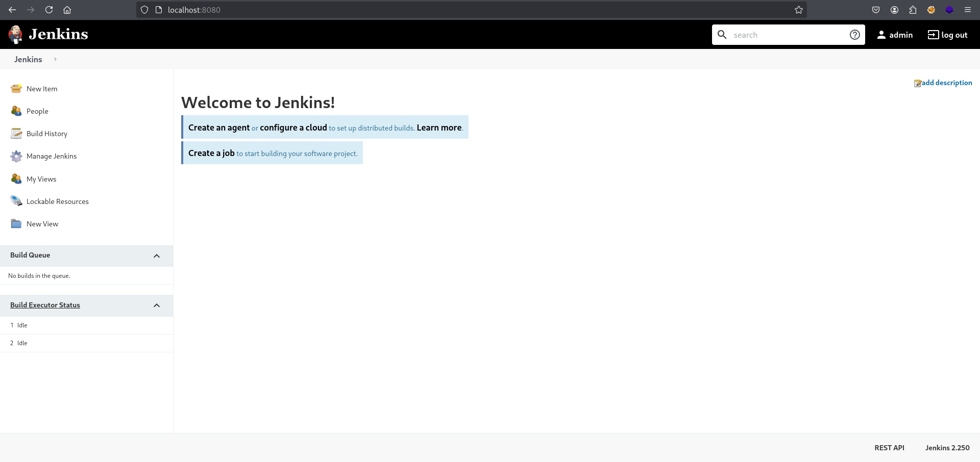Click the Jenkins butler logo icon

click(15, 35)
